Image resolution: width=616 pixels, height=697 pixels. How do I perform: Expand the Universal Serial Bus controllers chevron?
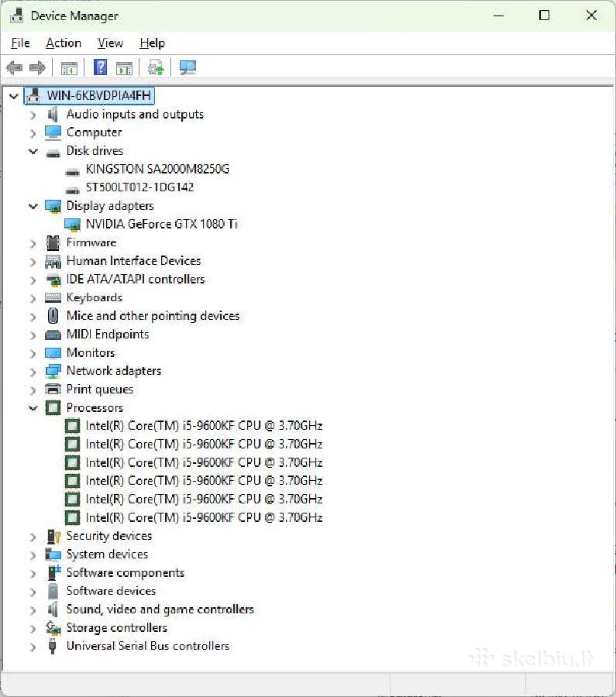(33, 647)
